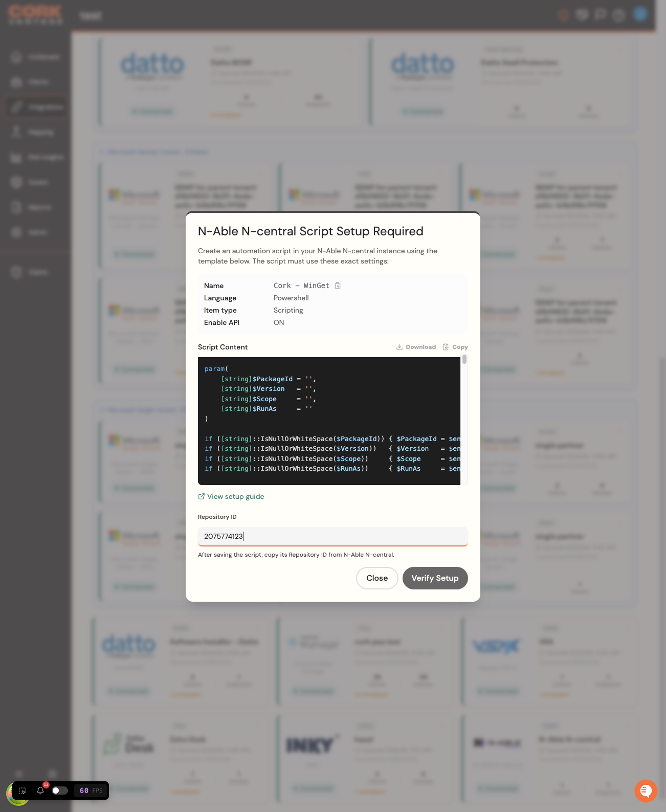Click the 'Script Content' heading

[x=223, y=347]
